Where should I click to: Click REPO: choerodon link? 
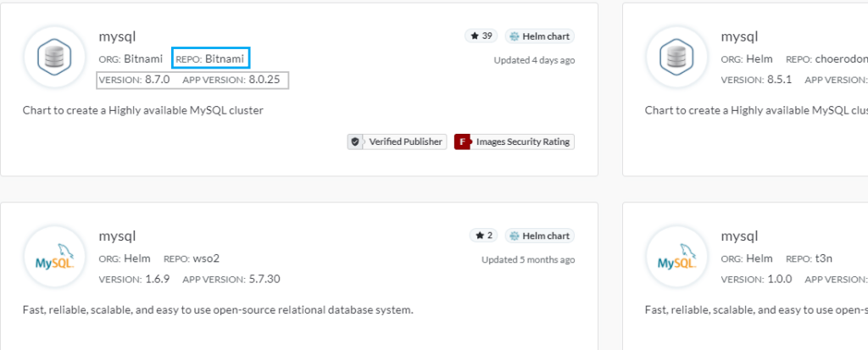point(826,58)
